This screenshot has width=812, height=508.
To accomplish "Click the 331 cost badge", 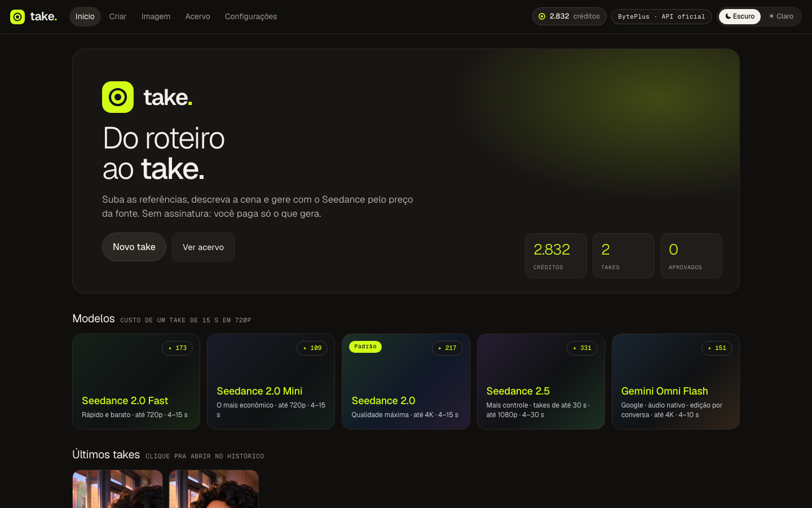I will [582, 348].
